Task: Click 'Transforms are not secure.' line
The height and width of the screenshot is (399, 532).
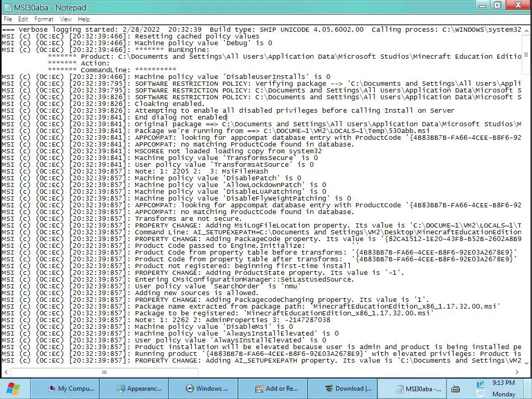Action: 122,219
